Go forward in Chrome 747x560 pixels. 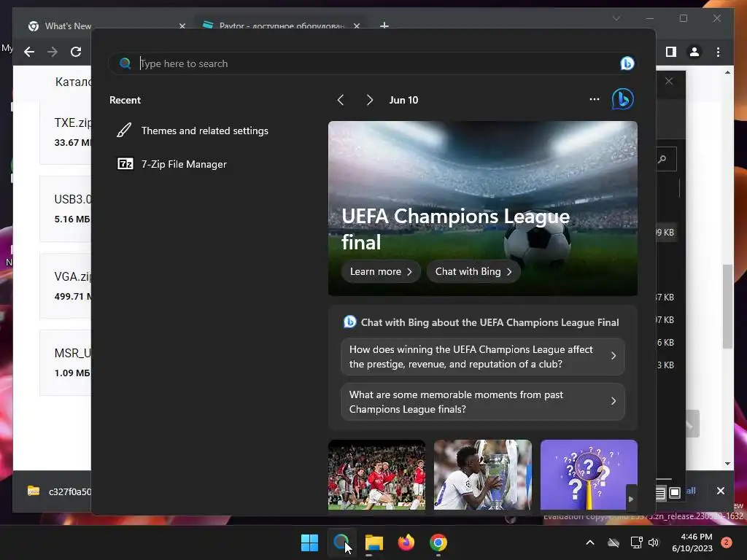53,52
